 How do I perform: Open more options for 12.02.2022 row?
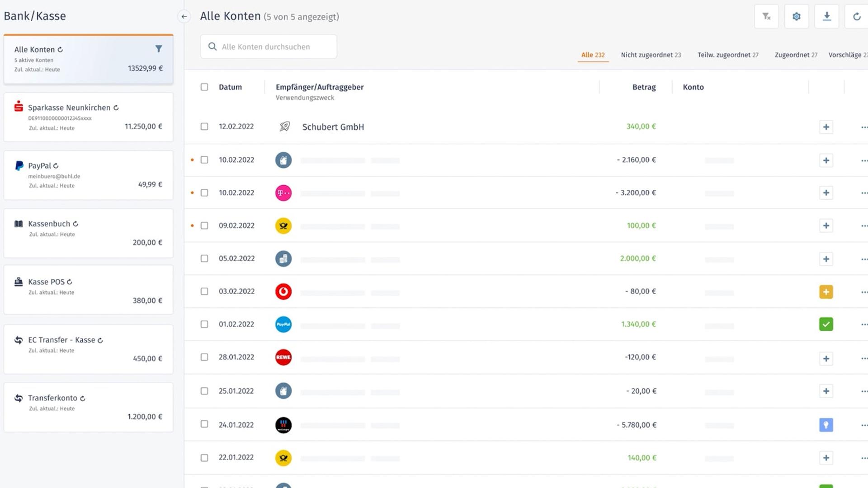[864, 127]
